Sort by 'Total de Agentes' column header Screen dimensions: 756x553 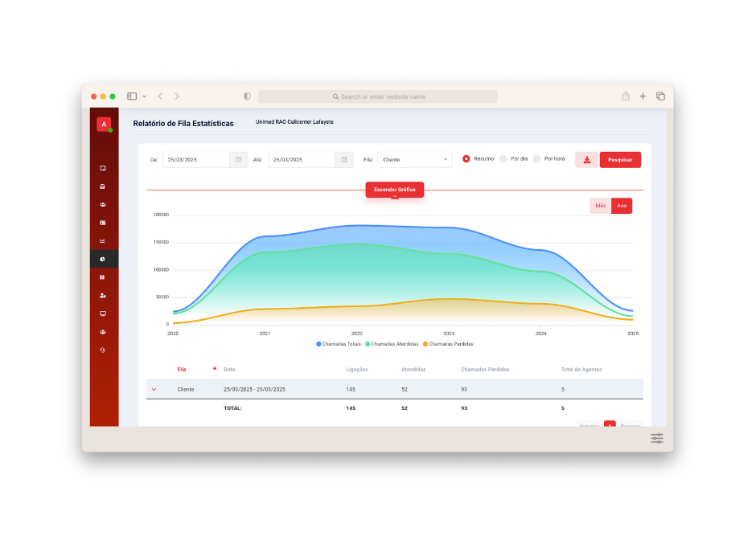coord(581,370)
